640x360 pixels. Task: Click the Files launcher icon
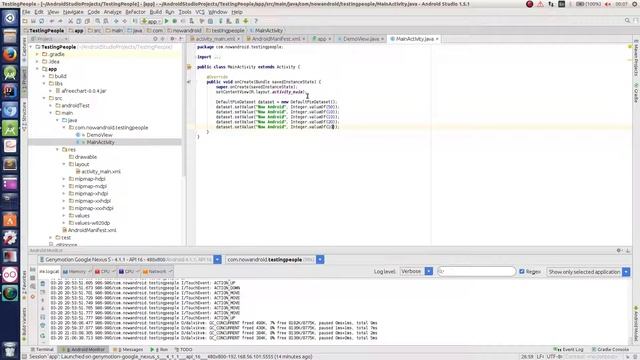(x=10, y=36)
